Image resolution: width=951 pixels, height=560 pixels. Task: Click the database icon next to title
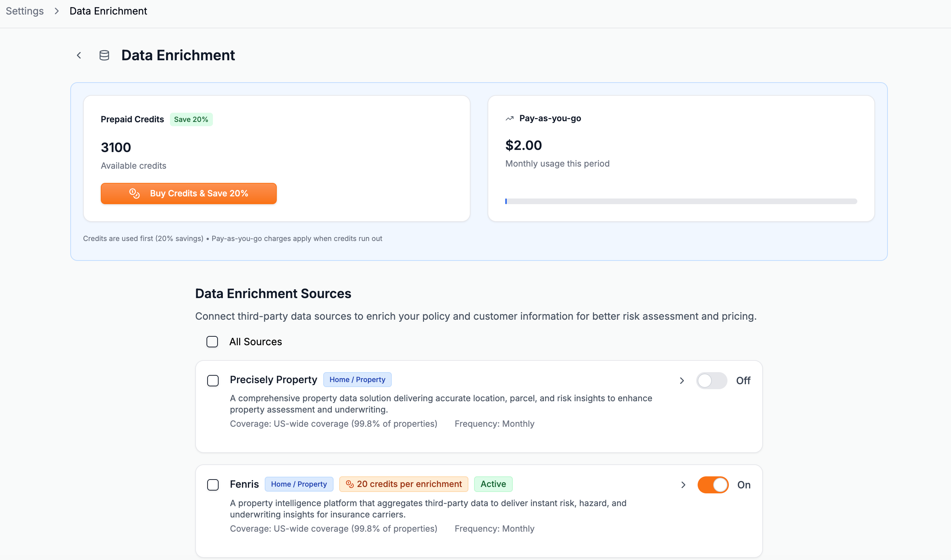[x=104, y=56]
